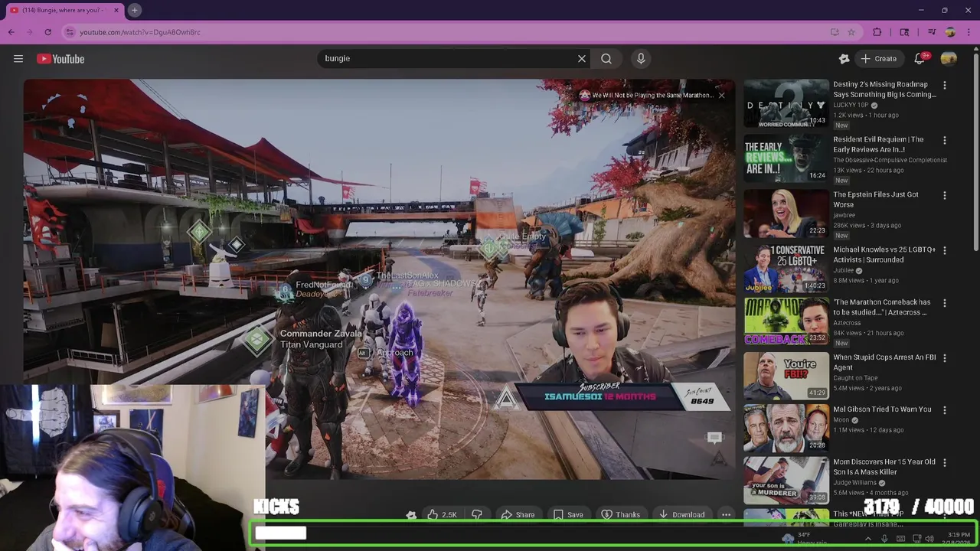Download the video
This screenshot has width=980, height=551.
coord(681,515)
